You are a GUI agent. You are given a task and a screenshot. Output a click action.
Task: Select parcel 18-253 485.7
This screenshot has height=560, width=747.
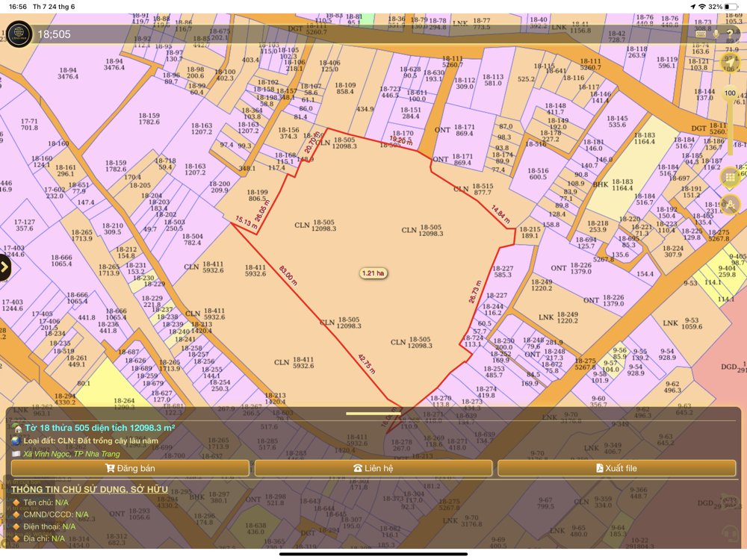click(x=494, y=372)
